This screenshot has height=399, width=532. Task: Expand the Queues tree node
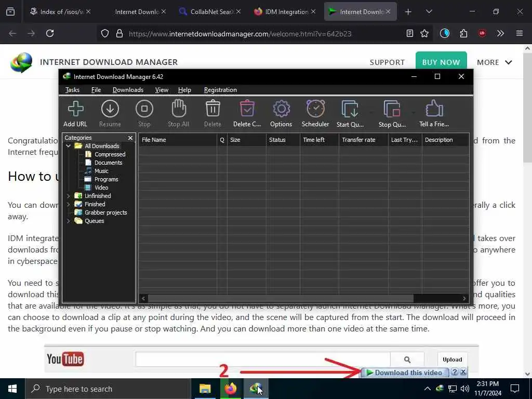click(68, 221)
